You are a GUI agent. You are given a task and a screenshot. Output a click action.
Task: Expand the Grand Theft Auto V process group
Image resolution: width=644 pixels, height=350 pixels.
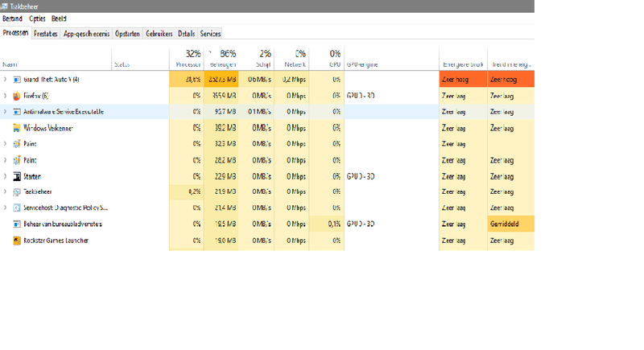tap(5, 79)
